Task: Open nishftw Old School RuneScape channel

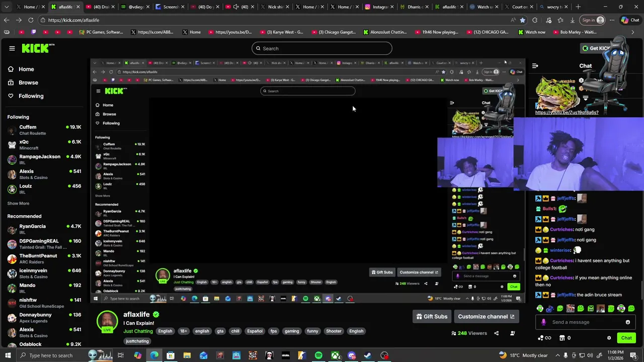Action: click(x=44, y=303)
